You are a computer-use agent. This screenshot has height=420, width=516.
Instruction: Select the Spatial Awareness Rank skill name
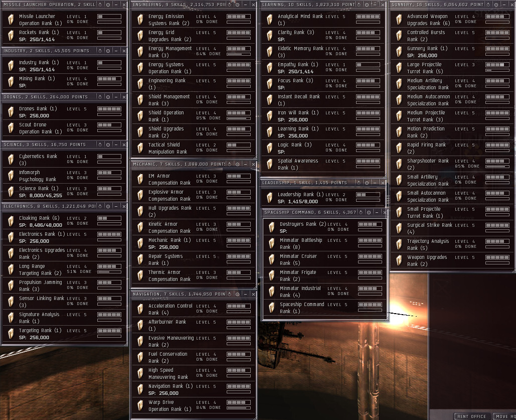point(298,164)
